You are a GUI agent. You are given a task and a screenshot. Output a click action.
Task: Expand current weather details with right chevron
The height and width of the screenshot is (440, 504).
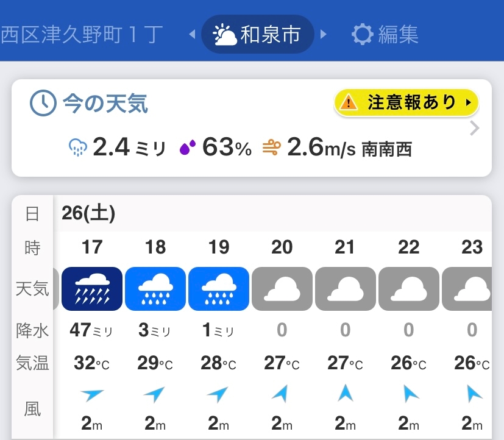475,129
